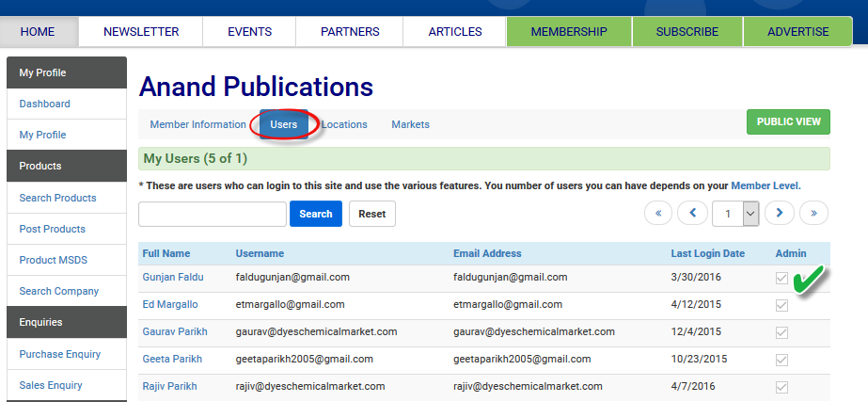Open the Member Level link
Image resolution: width=868 pixels, height=402 pixels.
pos(765,185)
